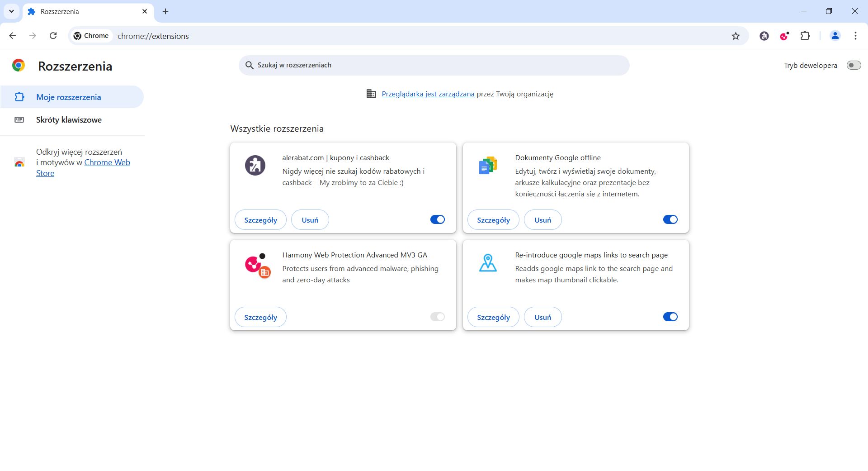Turn off Dokumenty Google offline toggle
Image resolution: width=868 pixels, height=471 pixels.
point(670,219)
